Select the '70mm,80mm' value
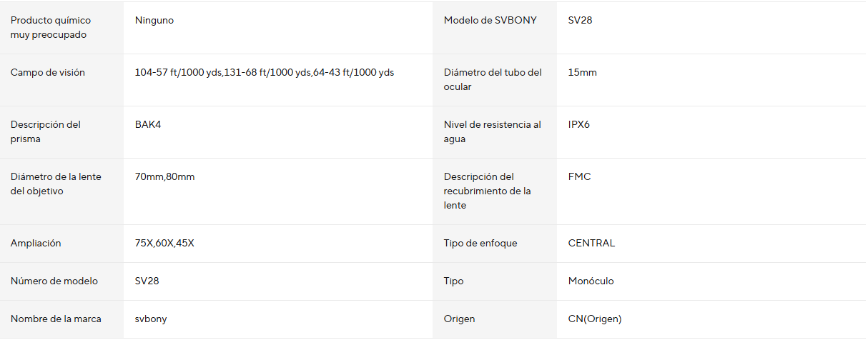Screen dimensions: 868x340 pos(164,177)
